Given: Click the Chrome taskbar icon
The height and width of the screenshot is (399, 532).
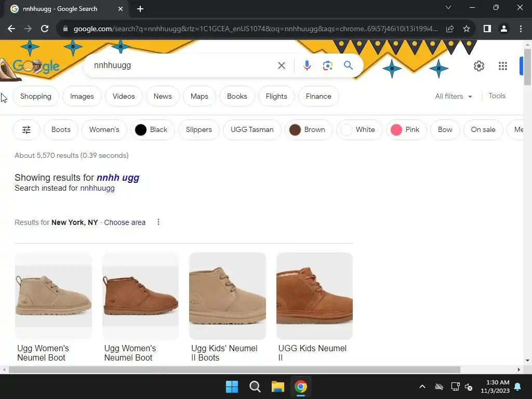Looking at the screenshot, I should [301, 387].
